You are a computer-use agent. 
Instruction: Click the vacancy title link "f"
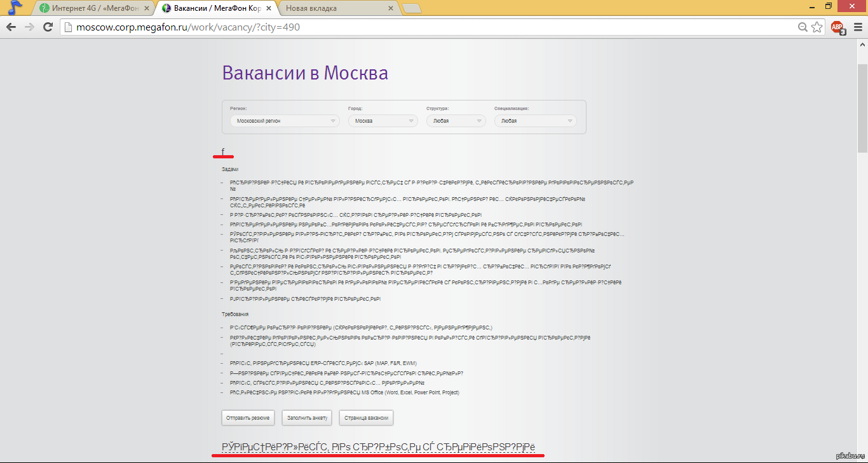coord(223,151)
